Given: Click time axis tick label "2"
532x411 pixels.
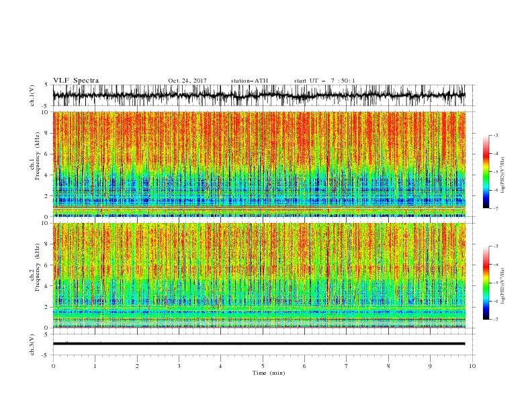Looking at the screenshot, I should pyautogui.click(x=137, y=366).
